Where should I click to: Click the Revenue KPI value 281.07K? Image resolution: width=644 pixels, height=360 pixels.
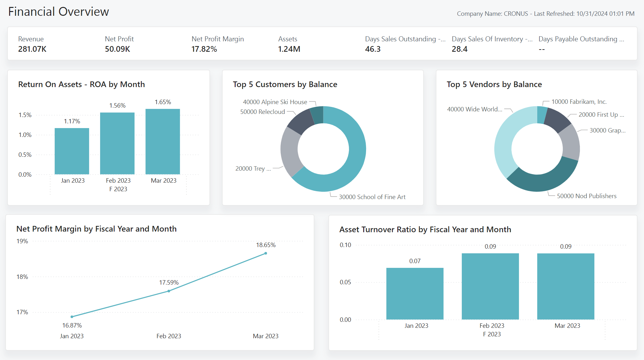coord(32,49)
